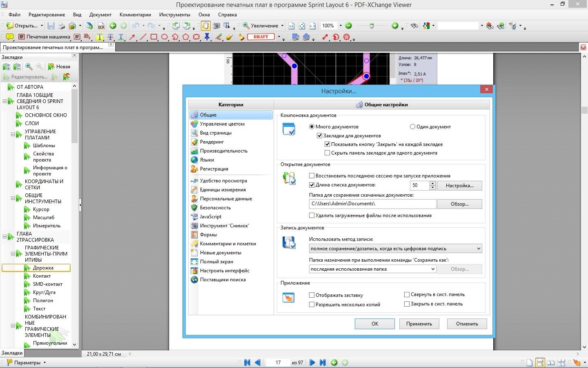The width and height of the screenshot is (588, 368).
Task: Select the 'Много документов' radio button
Action: point(312,127)
